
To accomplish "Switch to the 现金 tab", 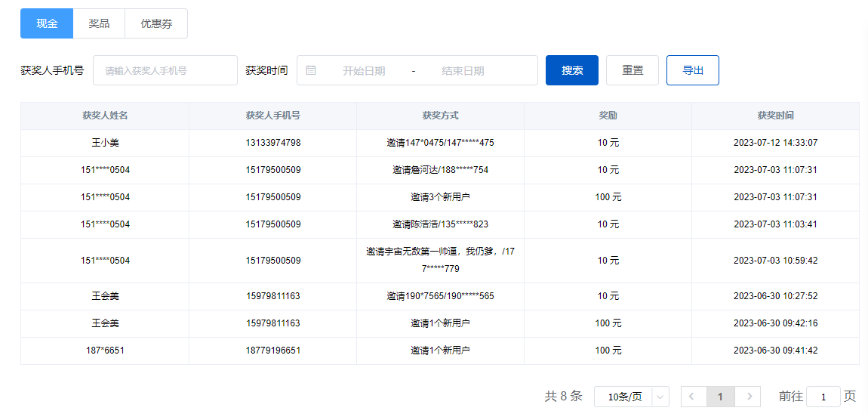I will tap(47, 23).
